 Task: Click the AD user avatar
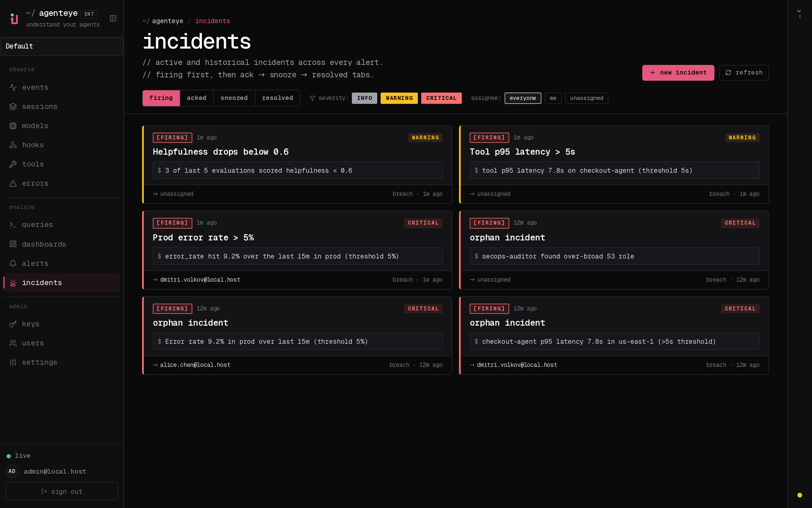tap(12, 471)
